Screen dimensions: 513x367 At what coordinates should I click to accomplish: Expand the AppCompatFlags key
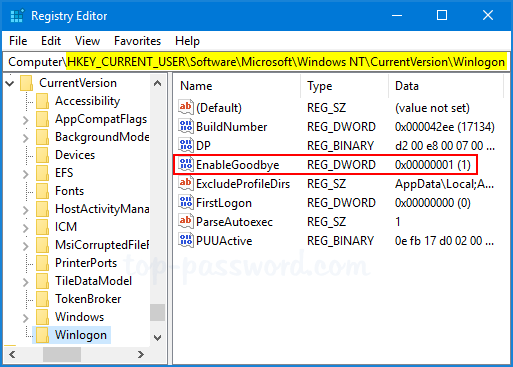click(x=26, y=119)
